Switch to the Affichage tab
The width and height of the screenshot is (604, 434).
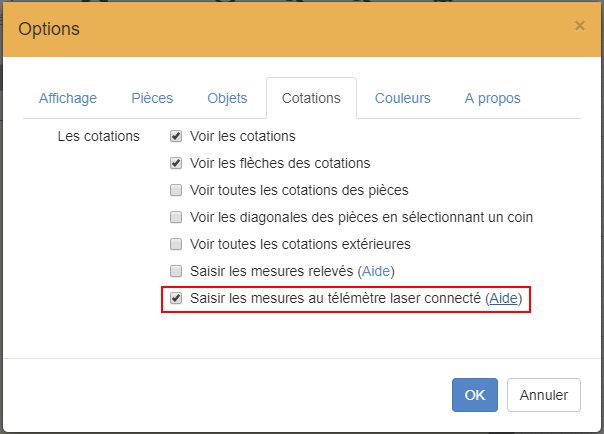[68, 98]
